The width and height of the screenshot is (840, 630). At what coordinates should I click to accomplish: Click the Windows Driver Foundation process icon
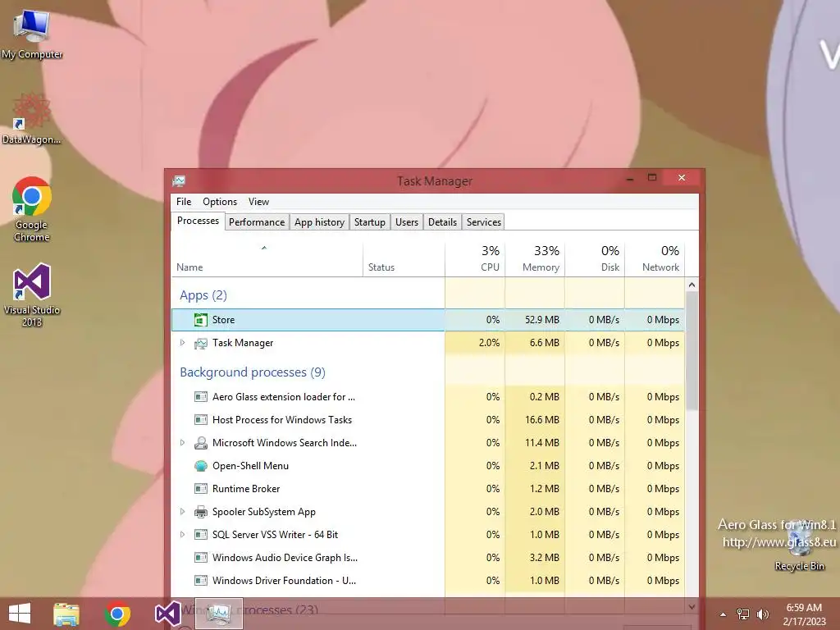point(200,581)
